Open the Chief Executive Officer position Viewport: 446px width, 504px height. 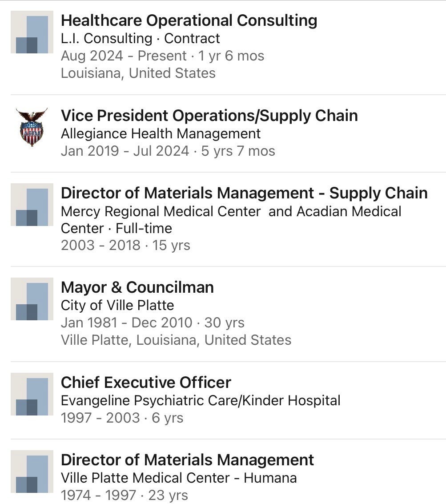point(146,383)
